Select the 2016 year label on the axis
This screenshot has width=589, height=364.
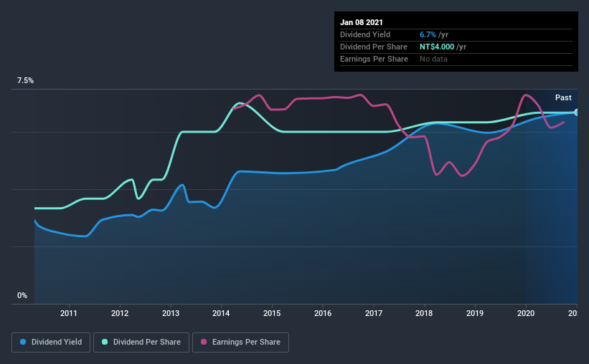tap(323, 313)
